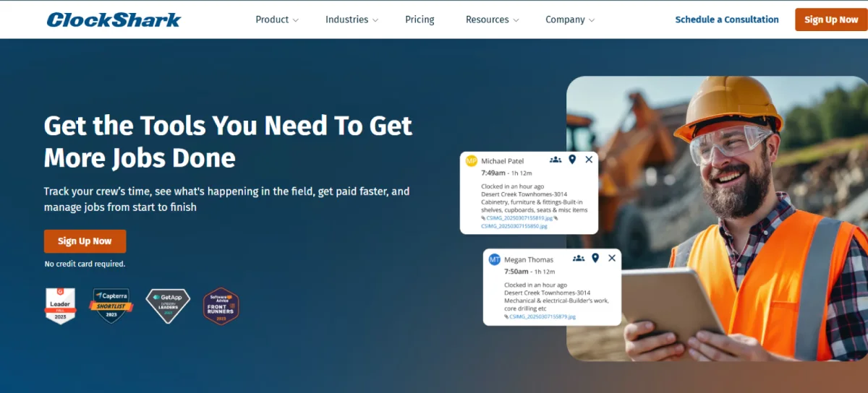868x393 pixels.
Task: Click location pin on Michael Patel card
Action: [572, 160]
